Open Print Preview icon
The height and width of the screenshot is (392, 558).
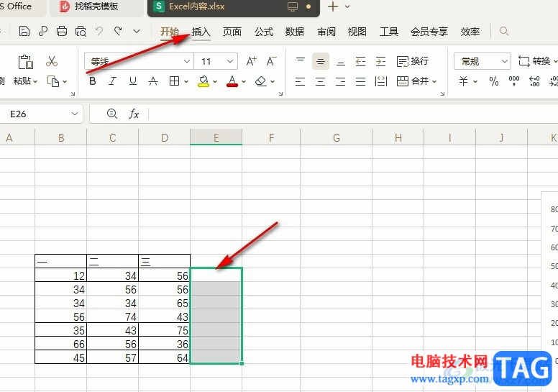81,32
